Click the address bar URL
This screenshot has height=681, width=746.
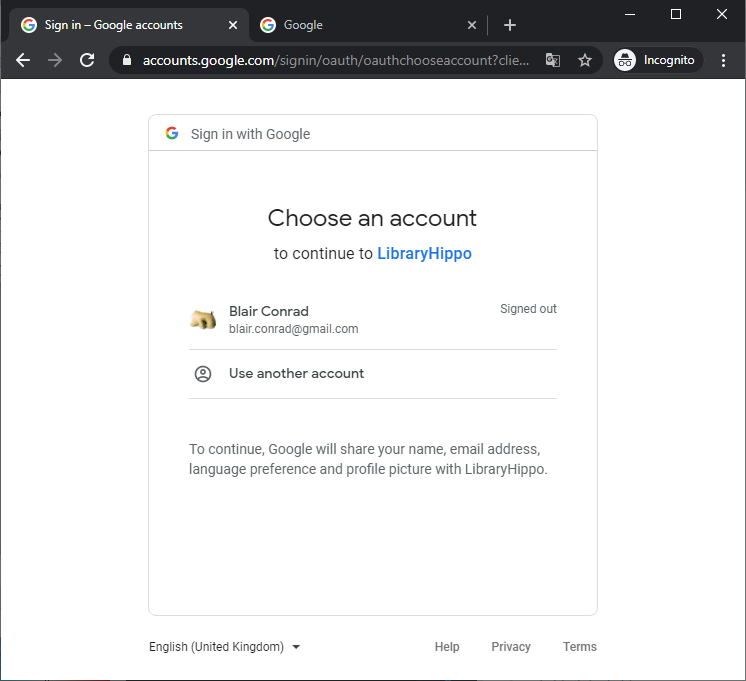335,60
